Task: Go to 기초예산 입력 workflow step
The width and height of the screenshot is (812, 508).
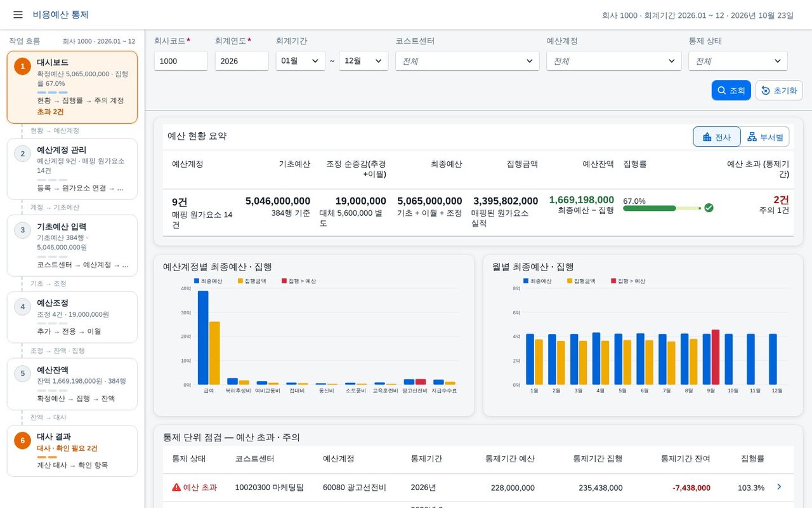Action: pos(72,246)
